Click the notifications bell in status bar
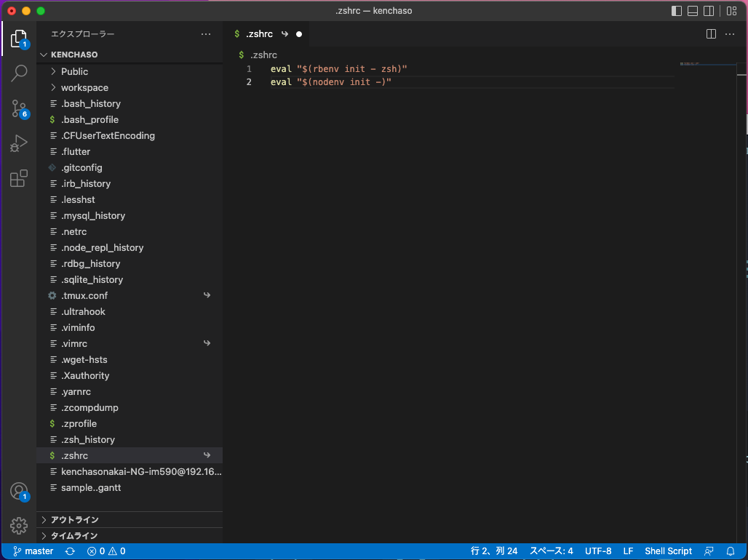The width and height of the screenshot is (748, 560). [731, 551]
